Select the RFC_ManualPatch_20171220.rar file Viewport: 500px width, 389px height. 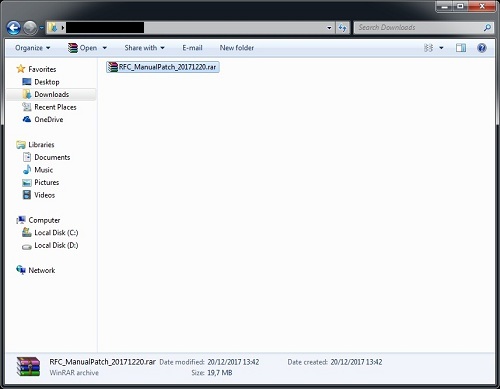163,67
